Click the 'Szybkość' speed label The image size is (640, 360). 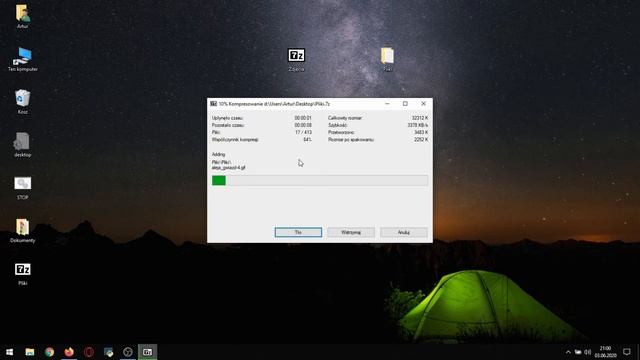(338, 125)
